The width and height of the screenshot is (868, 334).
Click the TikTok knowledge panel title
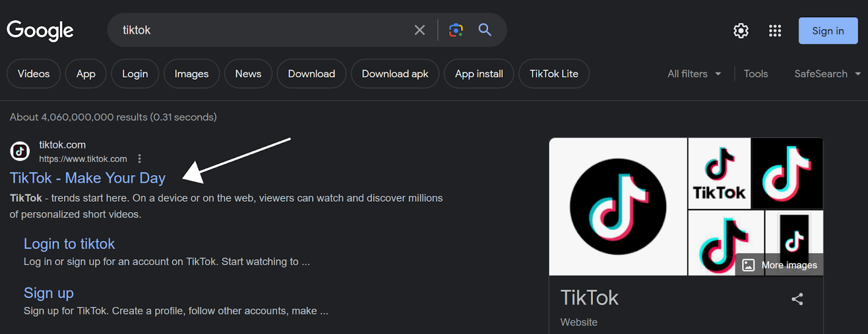point(589,298)
